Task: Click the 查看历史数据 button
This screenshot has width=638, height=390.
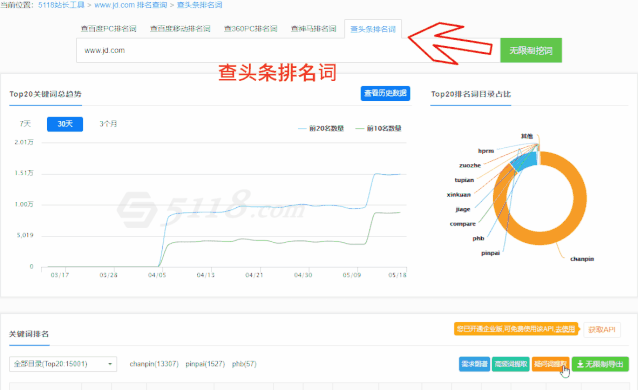Action: tap(385, 93)
